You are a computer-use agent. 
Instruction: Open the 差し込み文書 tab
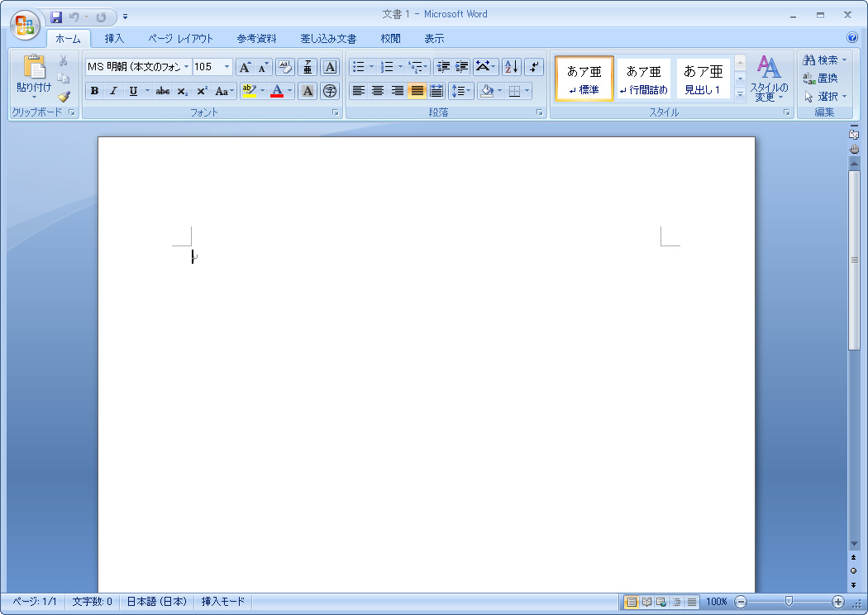pyautogui.click(x=328, y=39)
